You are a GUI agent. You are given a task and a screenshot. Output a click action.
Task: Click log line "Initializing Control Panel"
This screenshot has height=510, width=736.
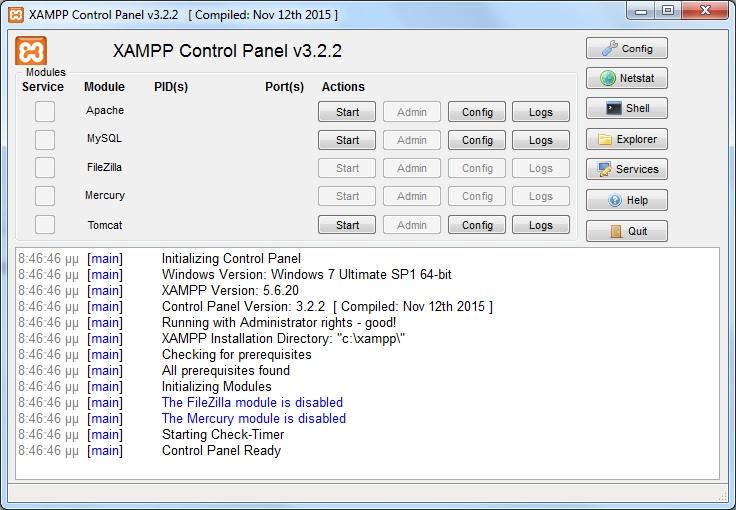[231, 259]
